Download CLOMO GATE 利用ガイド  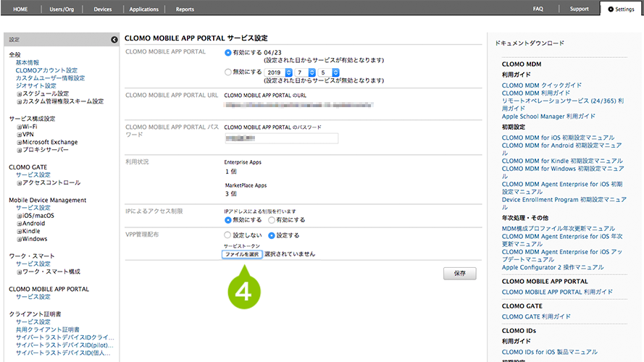tap(536, 317)
